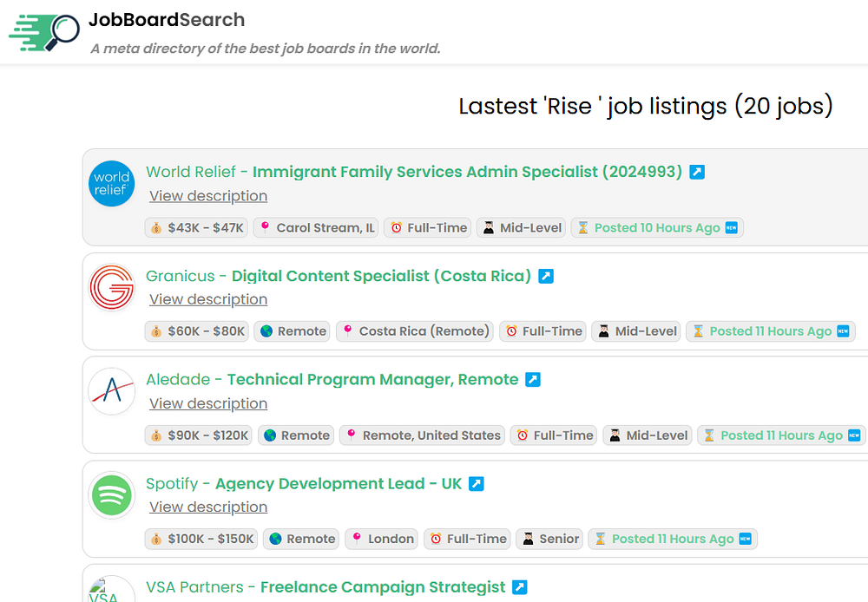Click the Spotify company logo

(112, 495)
